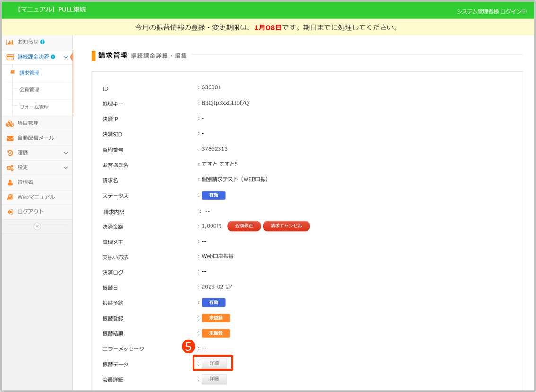
Task: Open 会員管理 in the sidebar
Action: coord(29,90)
